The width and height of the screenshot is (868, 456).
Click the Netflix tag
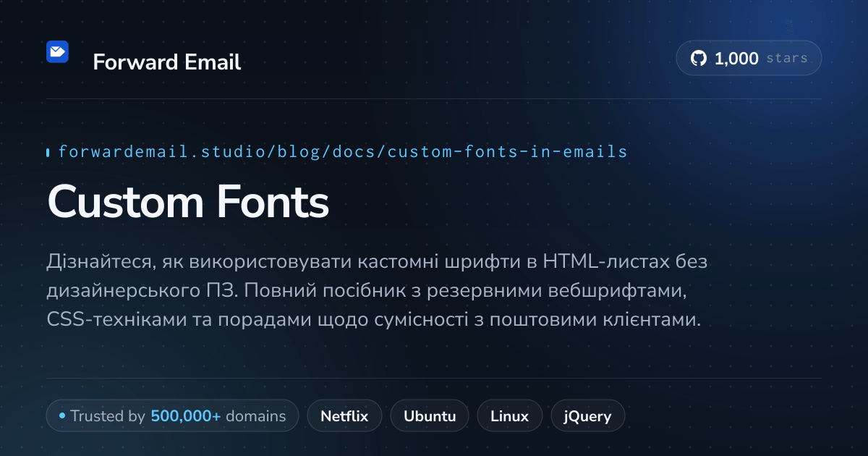point(344,416)
